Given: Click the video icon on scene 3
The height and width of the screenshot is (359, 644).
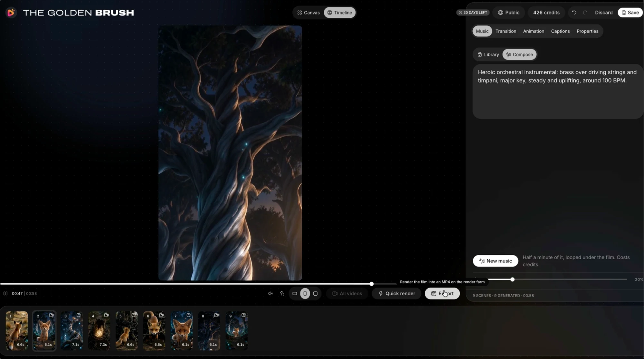Looking at the screenshot, I should pyautogui.click(x=79, y=315).
